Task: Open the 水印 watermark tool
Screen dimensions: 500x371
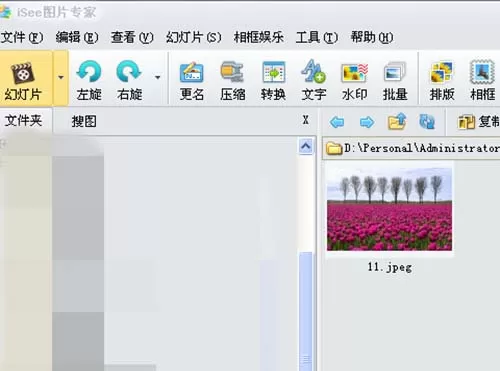Action: pyautogui.click(x=354, y=81)
